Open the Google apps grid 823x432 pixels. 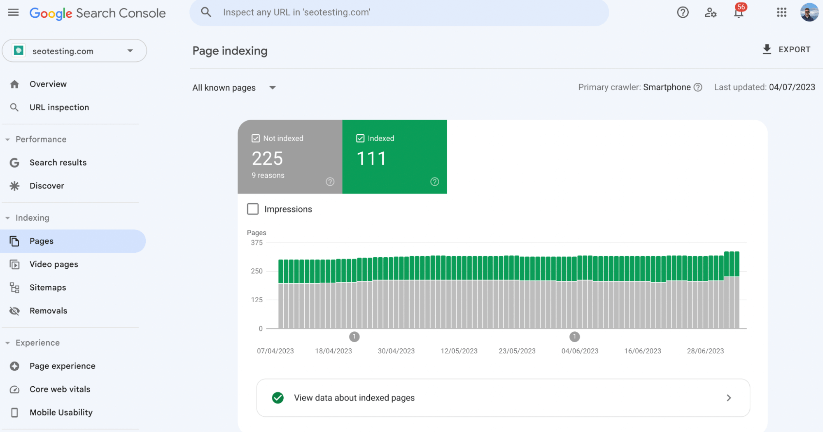(x=781, y=13)
